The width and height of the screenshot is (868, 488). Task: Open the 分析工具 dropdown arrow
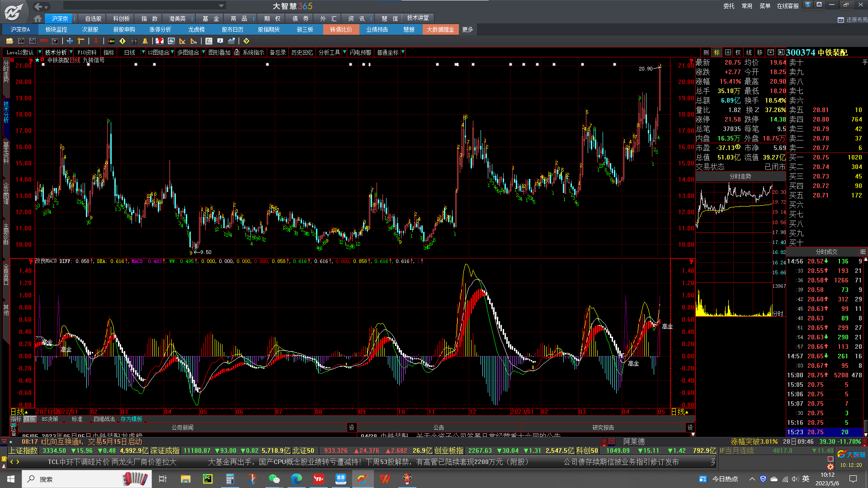point(344,52)
